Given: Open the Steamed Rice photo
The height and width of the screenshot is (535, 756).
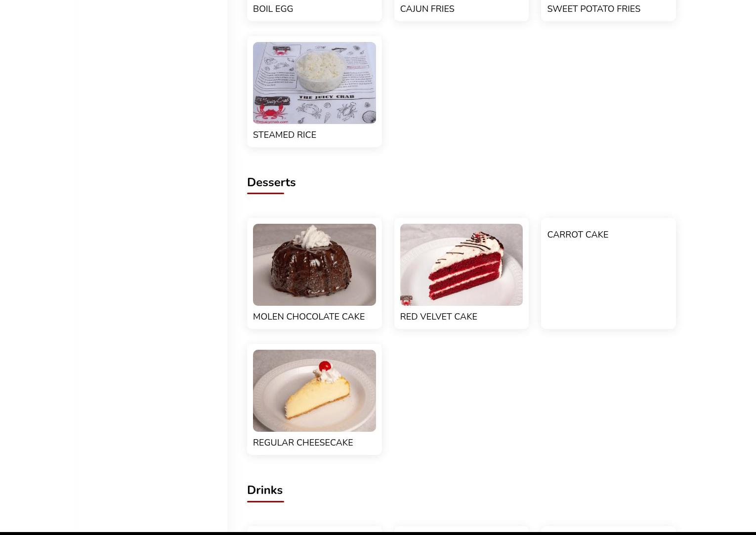Looking at the screenshot, I should [314, 82].
